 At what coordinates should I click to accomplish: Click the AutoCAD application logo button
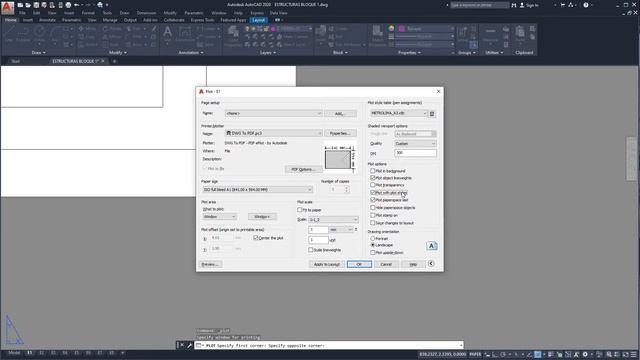(7, 7)
